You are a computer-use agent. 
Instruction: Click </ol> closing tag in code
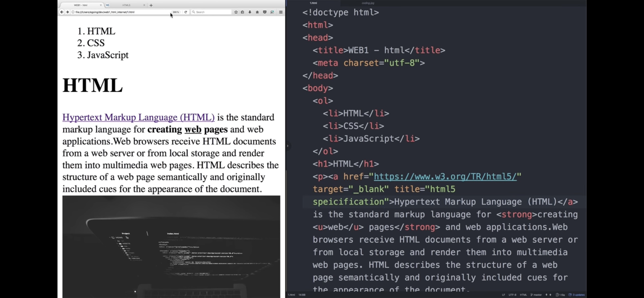pos(325,151)
